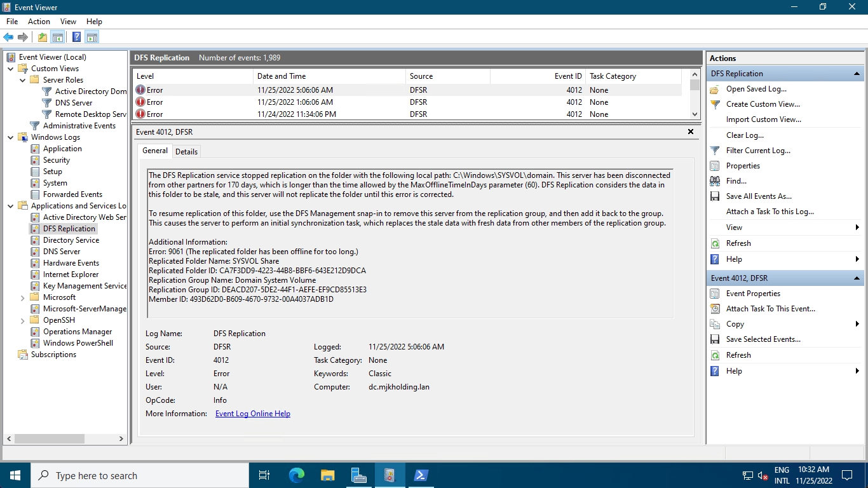
Task: Click the Back arrow toolbar icon
Action: coord(8,37)
